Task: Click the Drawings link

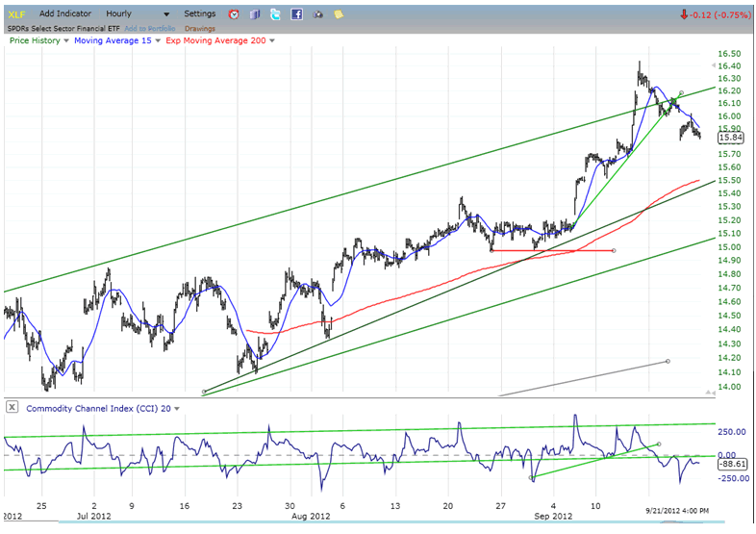Action: point(200,28)
